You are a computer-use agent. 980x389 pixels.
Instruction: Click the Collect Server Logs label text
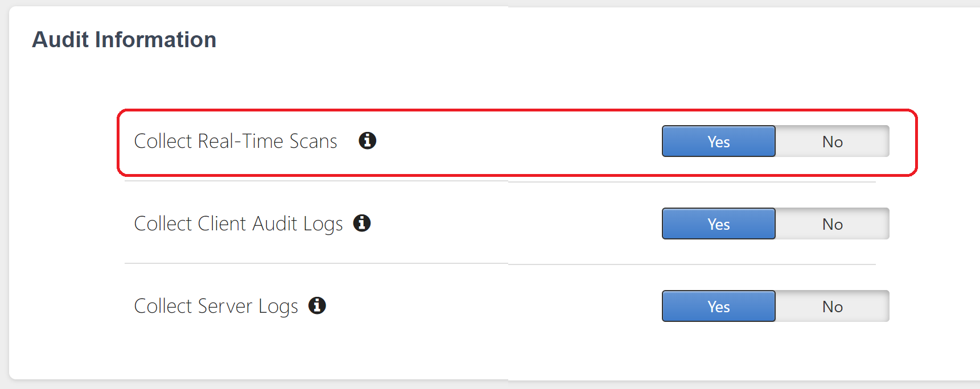click(216, 306)
